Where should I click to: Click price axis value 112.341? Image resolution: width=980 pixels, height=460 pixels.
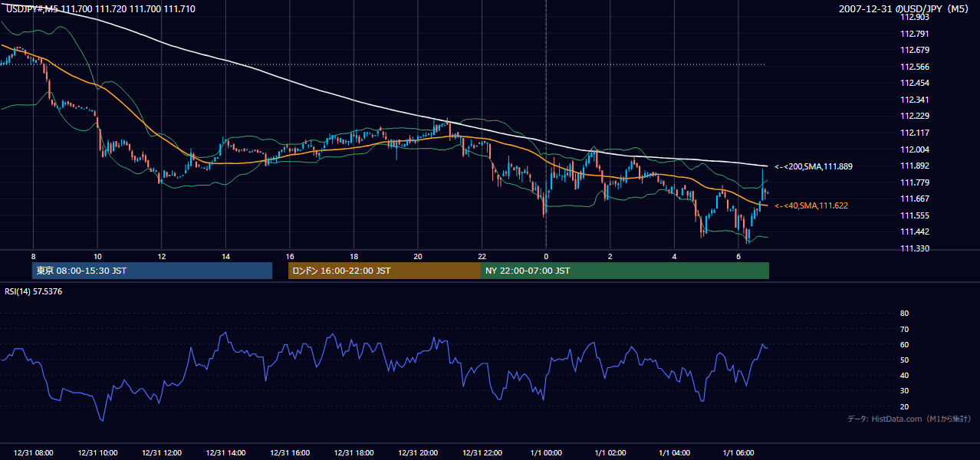pyautogui.click(x=915, y=100)
